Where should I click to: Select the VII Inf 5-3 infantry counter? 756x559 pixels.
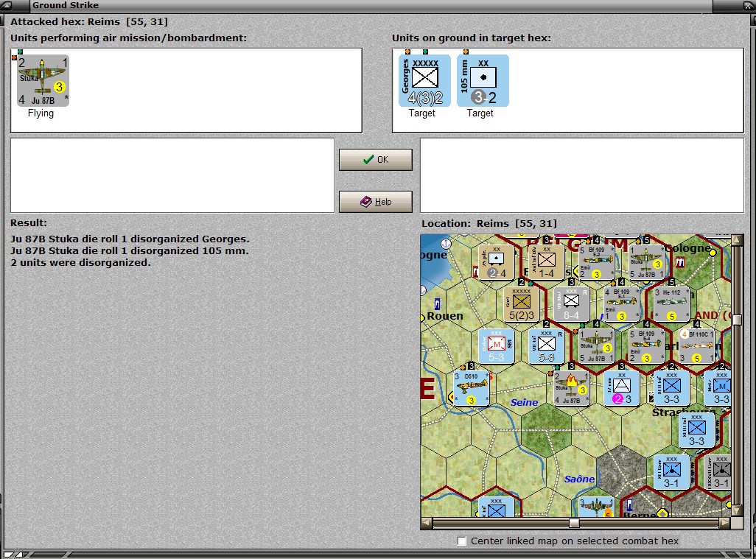(546, 346)
